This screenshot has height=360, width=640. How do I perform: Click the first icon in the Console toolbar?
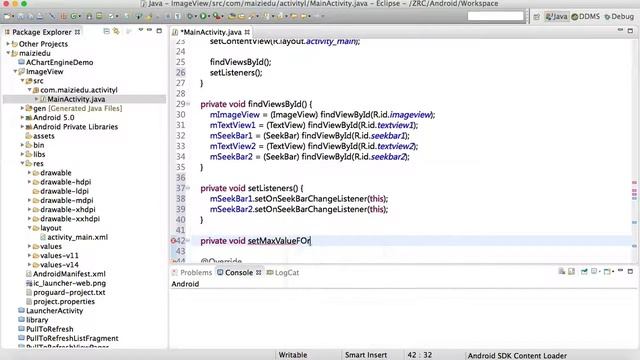562,271
